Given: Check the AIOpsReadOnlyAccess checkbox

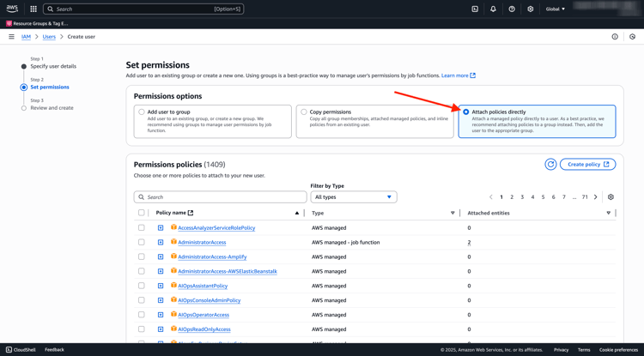Looking at the screenshot, I should [142, 329].
